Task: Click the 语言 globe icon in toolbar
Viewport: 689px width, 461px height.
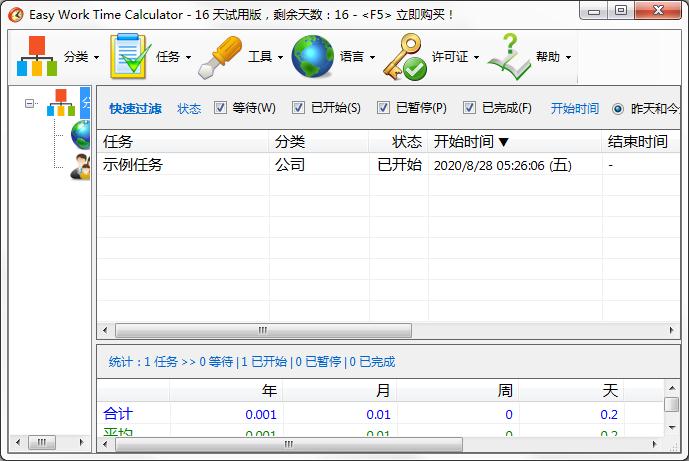Action: (312, 56)
